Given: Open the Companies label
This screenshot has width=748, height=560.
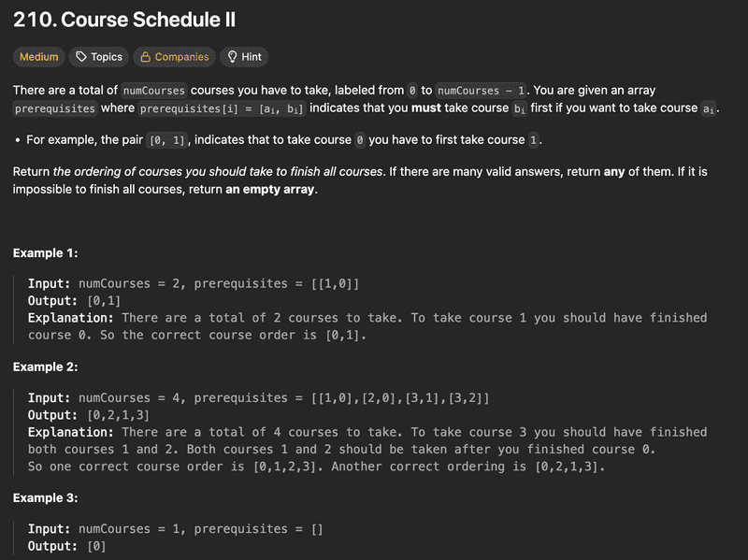Looking at the screenshot, I should [181, 57].
